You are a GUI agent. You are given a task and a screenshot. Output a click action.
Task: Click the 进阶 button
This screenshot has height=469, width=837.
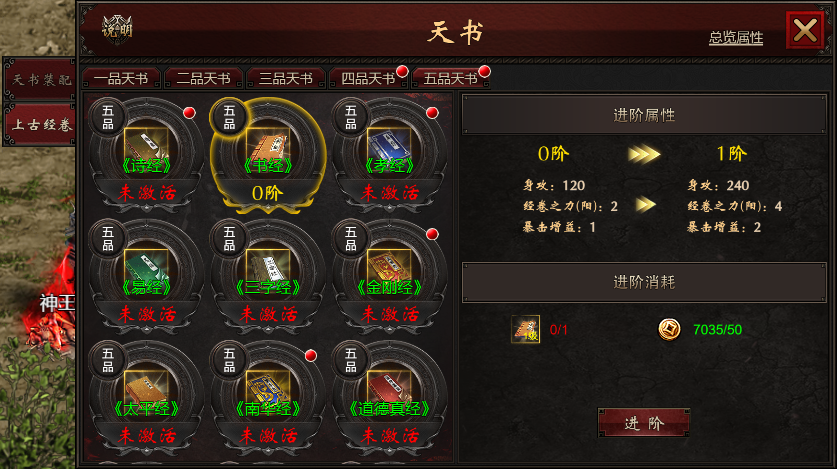[644, 423]
